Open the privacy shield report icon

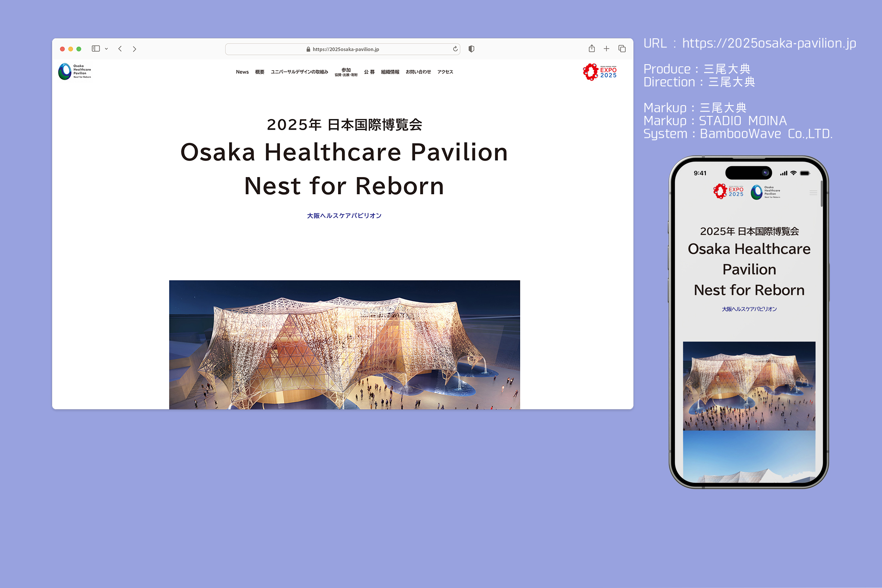pos(472,49)
